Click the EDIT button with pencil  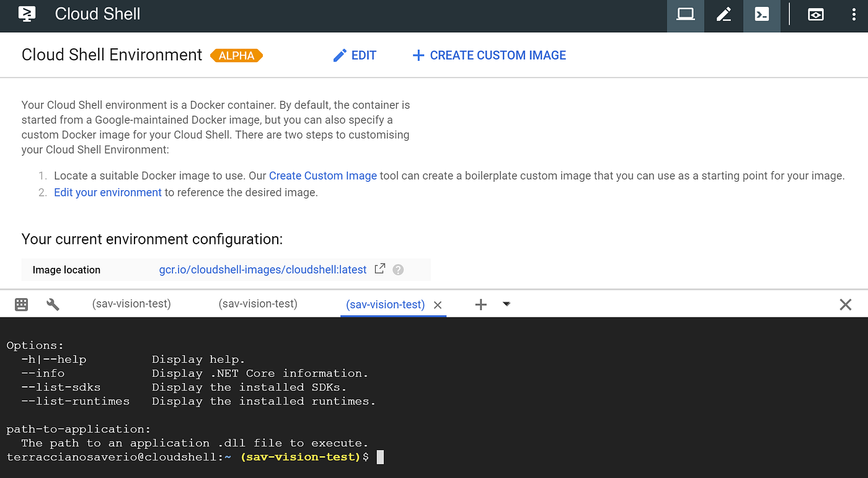tap(355, 55)
